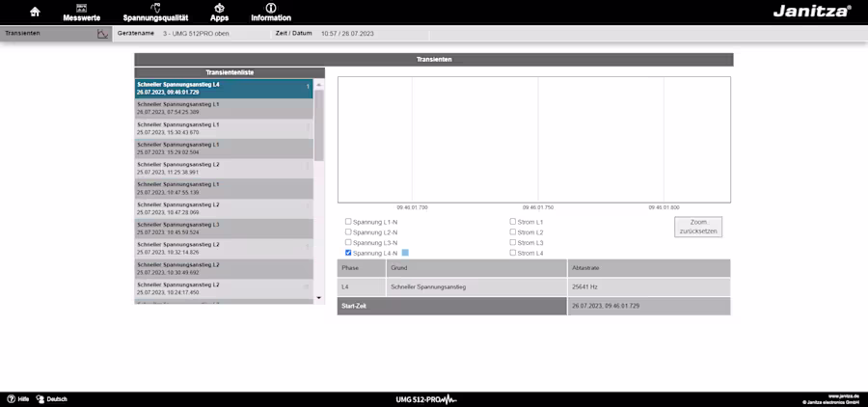Viewport: 868px width, 407px height.
Task: Select transient L2 at 11:25:38.991
Action: (224, 168)
